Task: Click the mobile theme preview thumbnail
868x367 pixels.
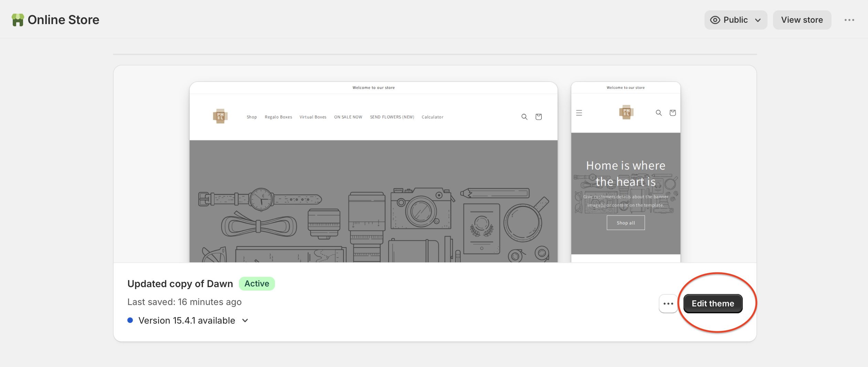Action: [626, 172]
